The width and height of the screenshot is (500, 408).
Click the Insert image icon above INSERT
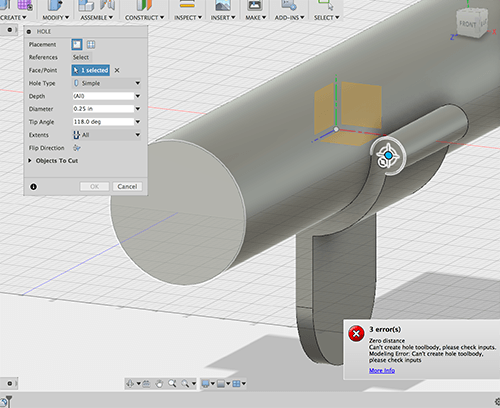tap(223, 5)
